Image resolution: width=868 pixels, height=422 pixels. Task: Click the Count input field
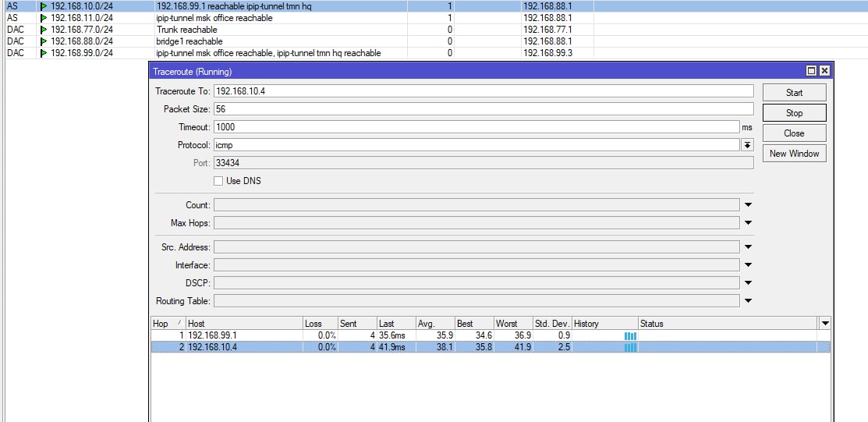pos(476,205)
